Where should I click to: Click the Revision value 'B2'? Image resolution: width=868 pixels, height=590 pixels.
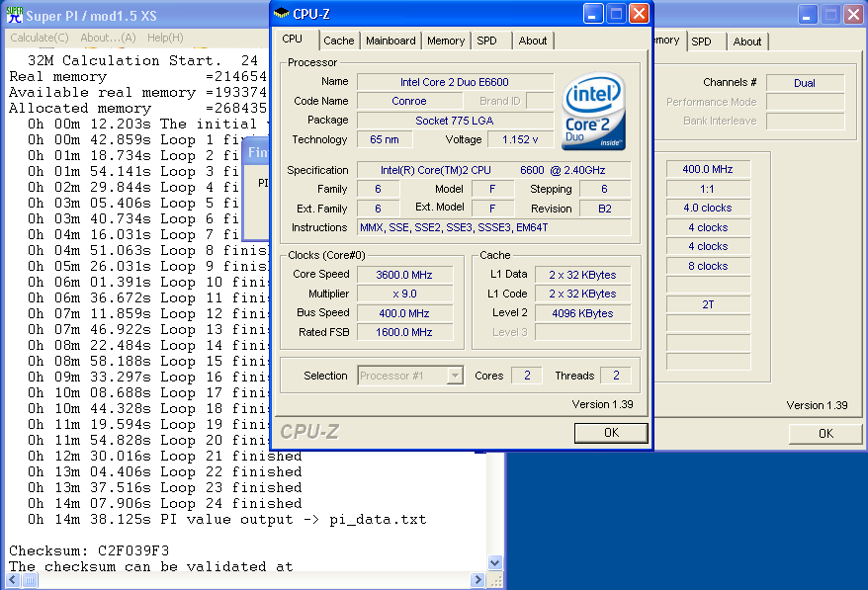tap(604, 209)
